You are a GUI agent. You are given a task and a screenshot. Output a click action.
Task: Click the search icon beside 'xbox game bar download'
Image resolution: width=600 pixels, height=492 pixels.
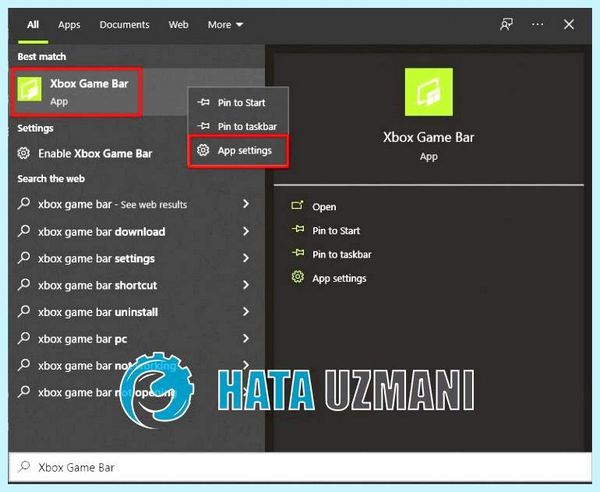pos(24,231)
